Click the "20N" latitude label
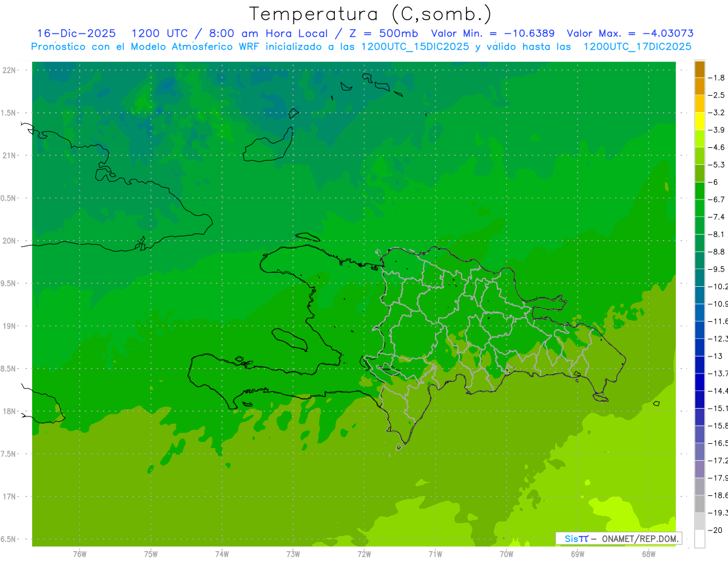The image size is (728, 562). pos(9,241)
